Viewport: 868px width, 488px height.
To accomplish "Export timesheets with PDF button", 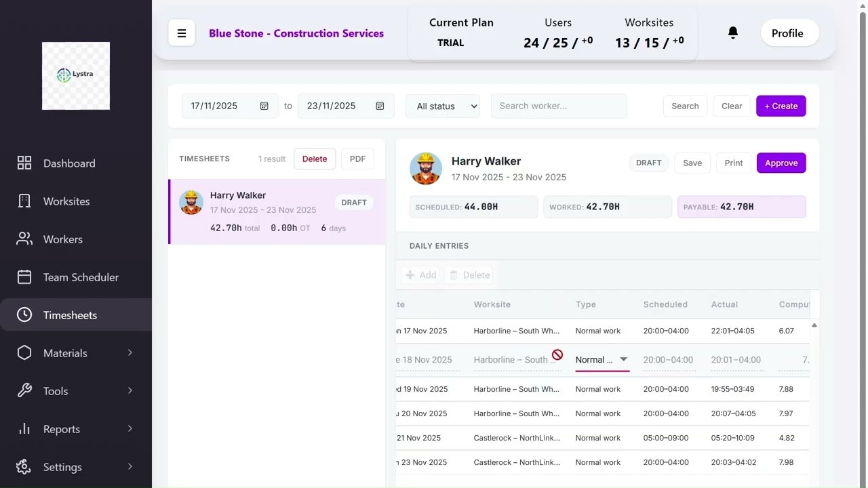I will 357,159.
